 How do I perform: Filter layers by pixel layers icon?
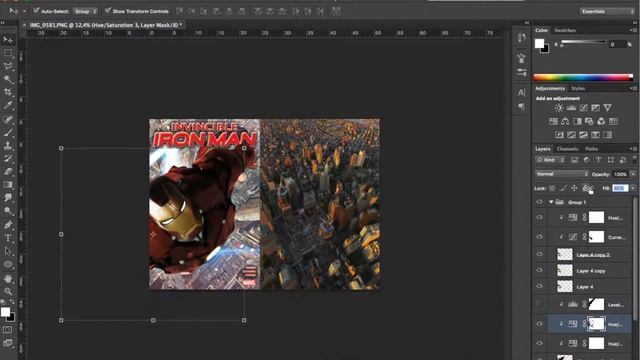(574, 160)
